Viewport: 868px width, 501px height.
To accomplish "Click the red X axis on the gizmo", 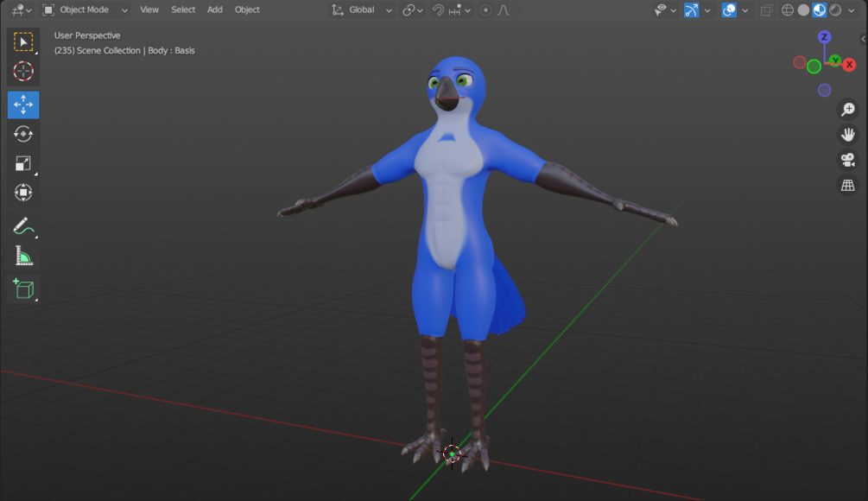I will (x=849, y=65).
